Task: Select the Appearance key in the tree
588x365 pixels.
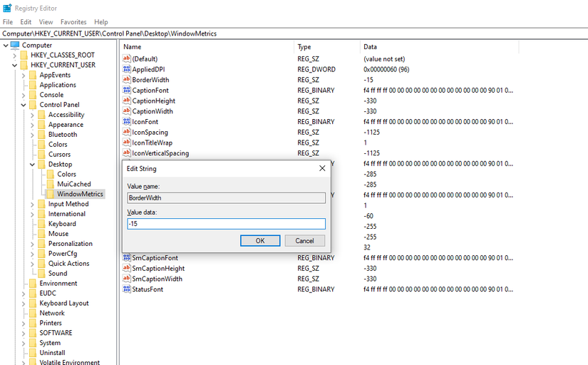Action: [66, 125]
